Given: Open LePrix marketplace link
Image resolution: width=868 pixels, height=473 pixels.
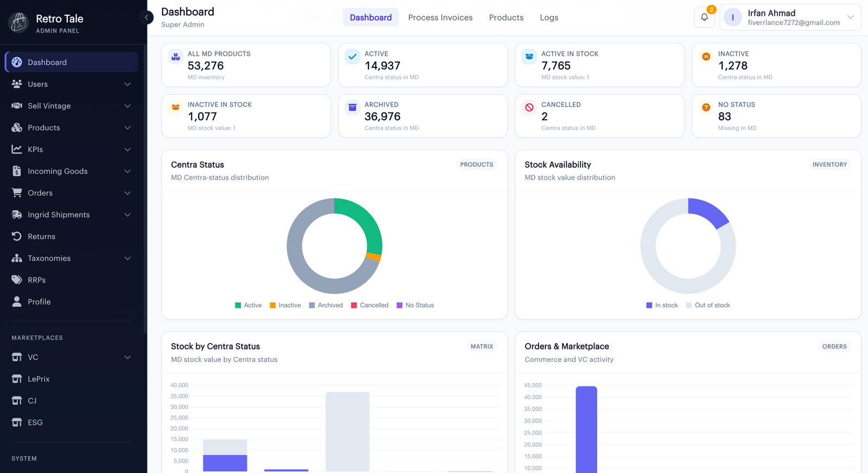Looking at the screenshot, I should (71, 379).
